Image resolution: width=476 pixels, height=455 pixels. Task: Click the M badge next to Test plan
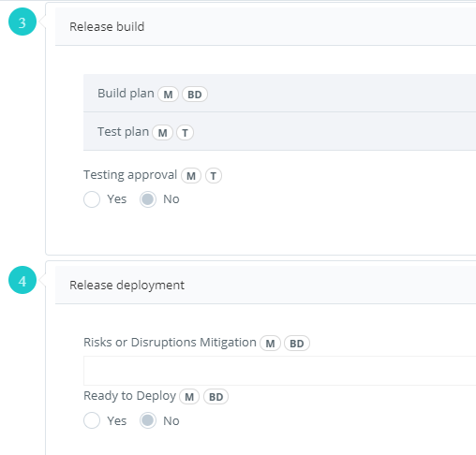coord(162,133)
